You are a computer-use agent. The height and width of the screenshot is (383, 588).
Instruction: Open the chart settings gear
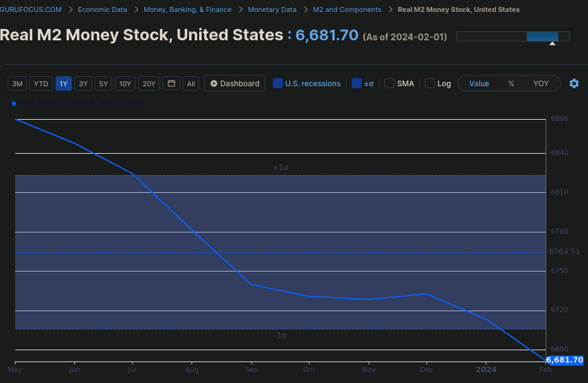point(574,83)
